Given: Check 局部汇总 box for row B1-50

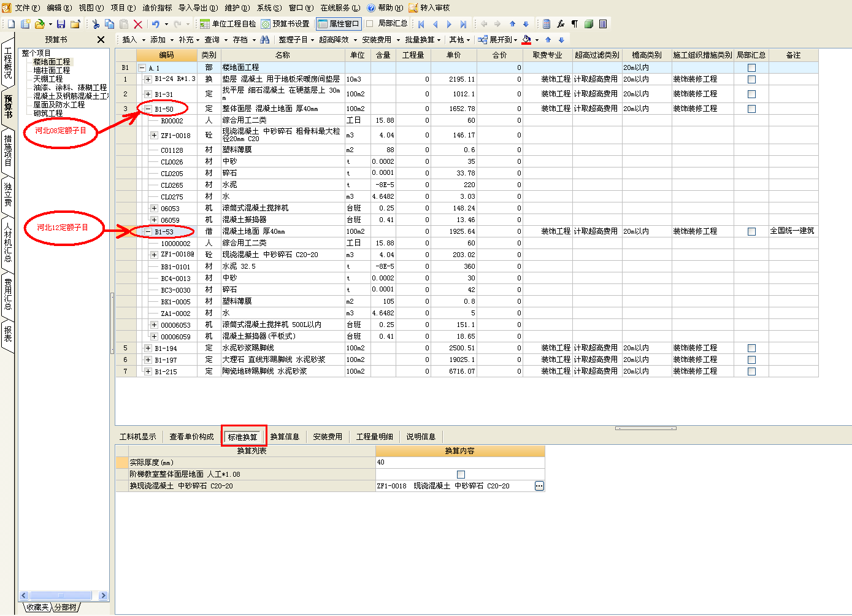Looking at the screenshot, I should coord(751,109).
